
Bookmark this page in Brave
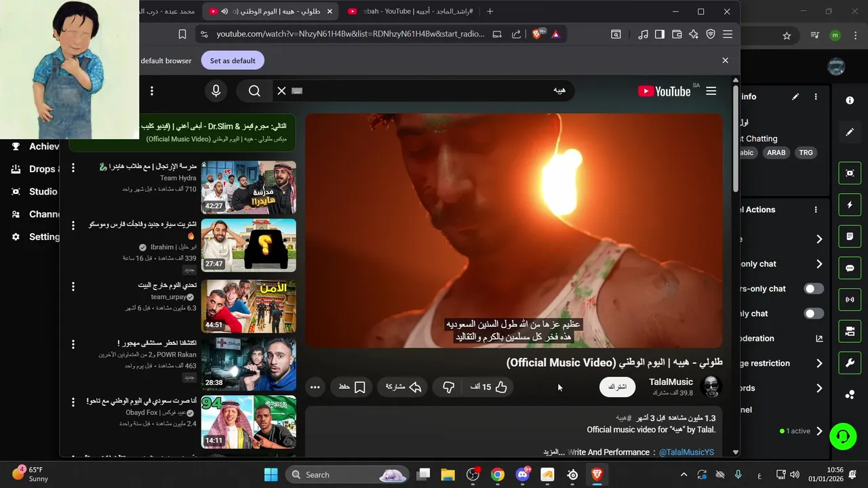click(182, 34)
